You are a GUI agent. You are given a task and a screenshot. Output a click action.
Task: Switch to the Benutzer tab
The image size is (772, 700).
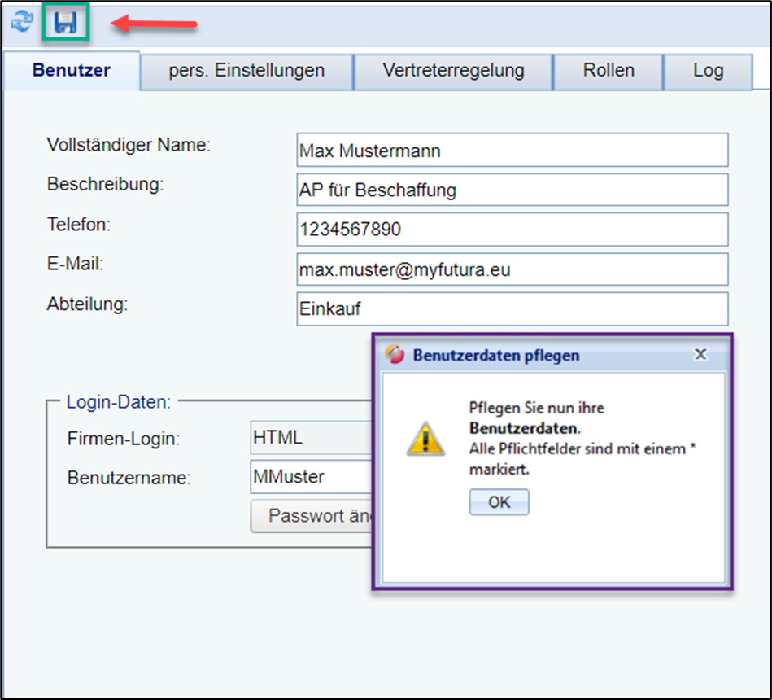click(72, 71)
